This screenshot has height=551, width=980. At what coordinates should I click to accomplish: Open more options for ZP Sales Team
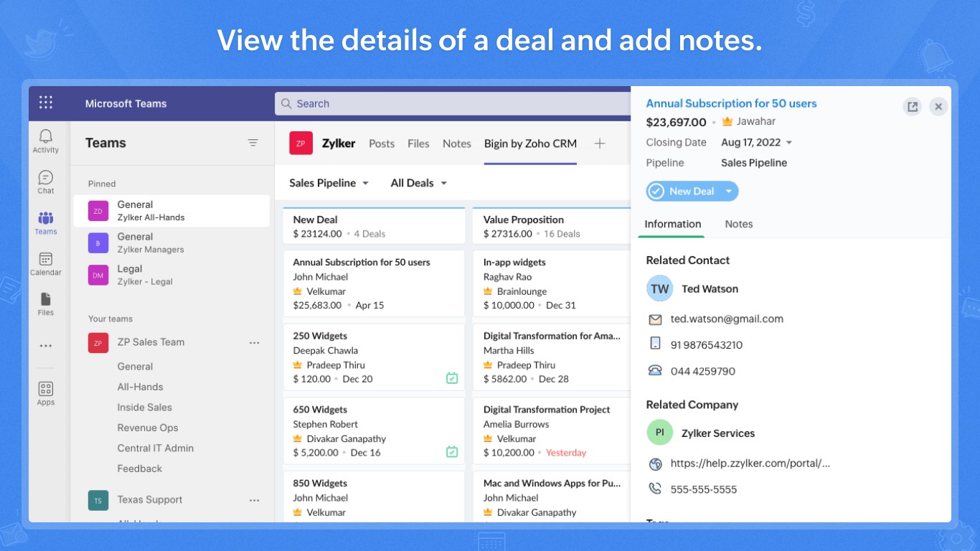pos(254,342)
